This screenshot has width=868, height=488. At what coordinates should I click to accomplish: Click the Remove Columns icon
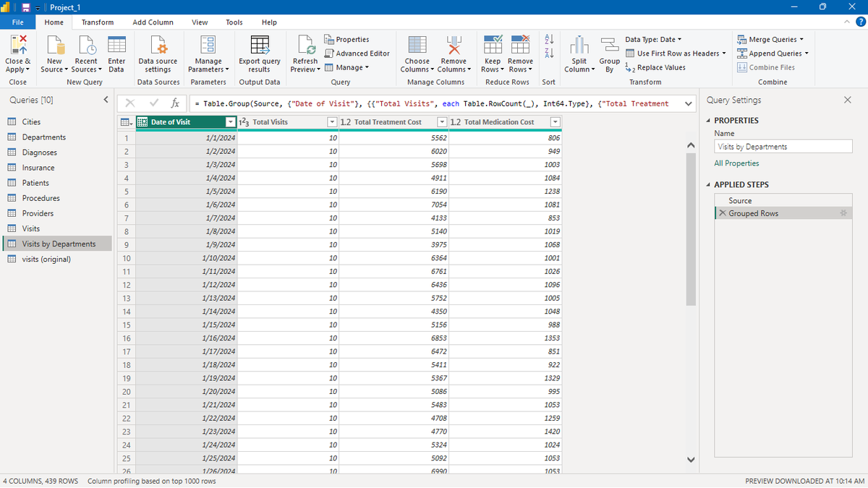(x=454, y=45)
